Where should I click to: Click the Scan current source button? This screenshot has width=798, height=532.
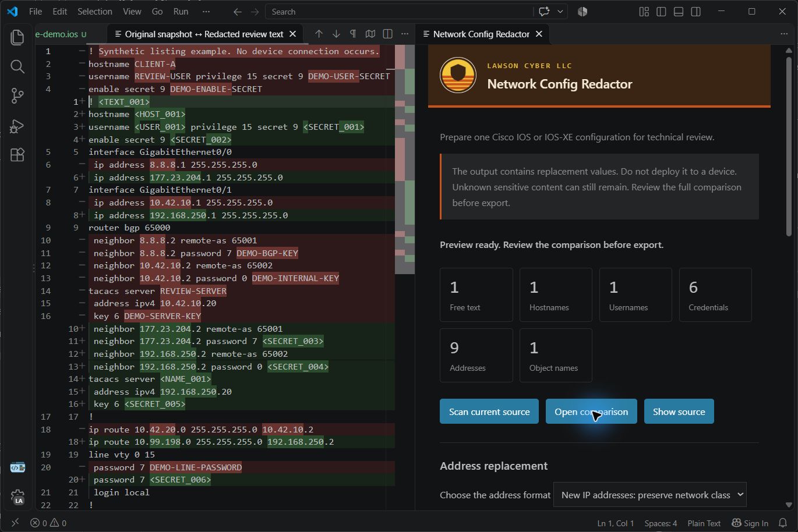coord(489,412)
